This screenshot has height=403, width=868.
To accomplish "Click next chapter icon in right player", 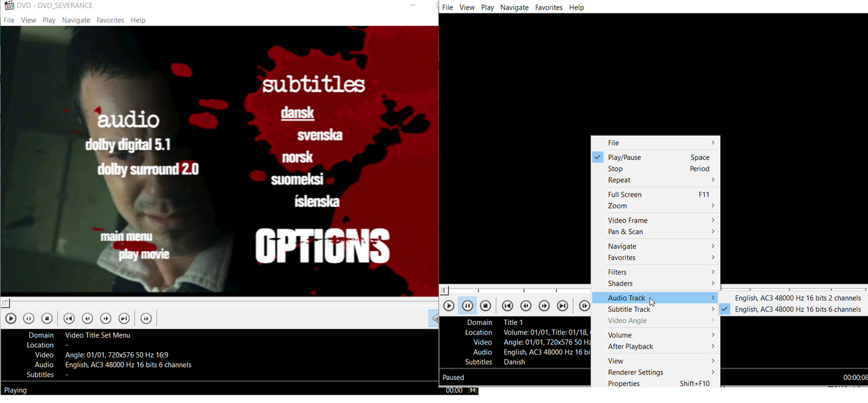I will click(x=562, y=306).
